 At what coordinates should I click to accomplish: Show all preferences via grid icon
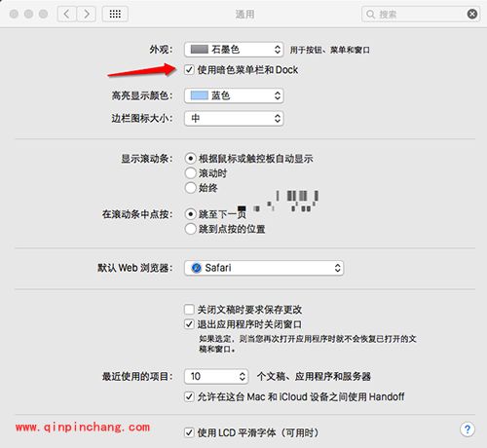[x=115, y=14]
